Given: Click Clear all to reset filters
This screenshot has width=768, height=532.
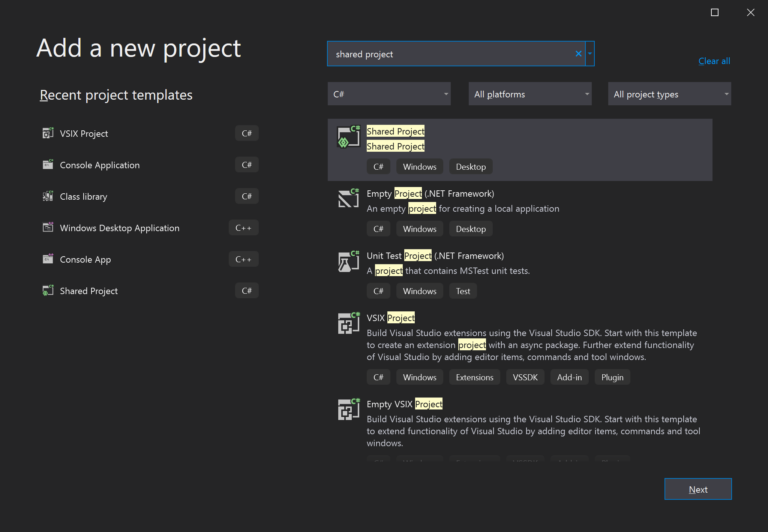Looking at the screenshot, I should pyautogui.click(x=715, y=61).
